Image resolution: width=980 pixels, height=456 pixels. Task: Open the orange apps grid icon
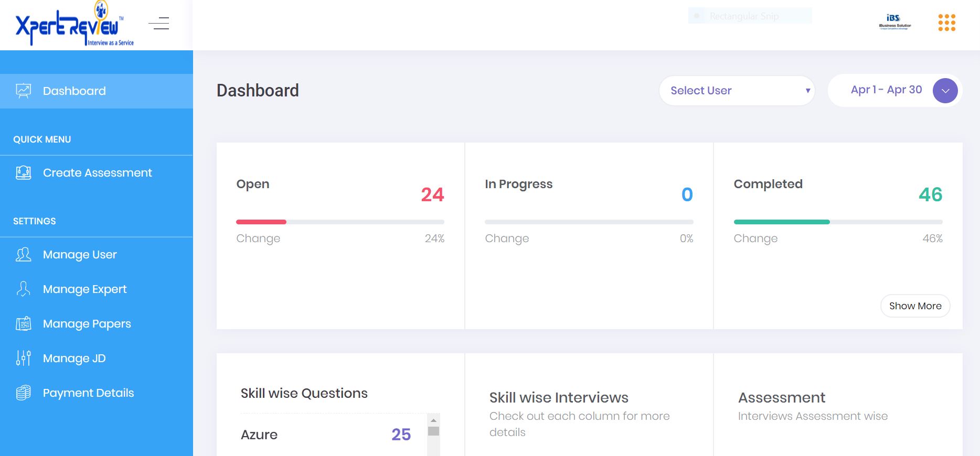(946, 23)
